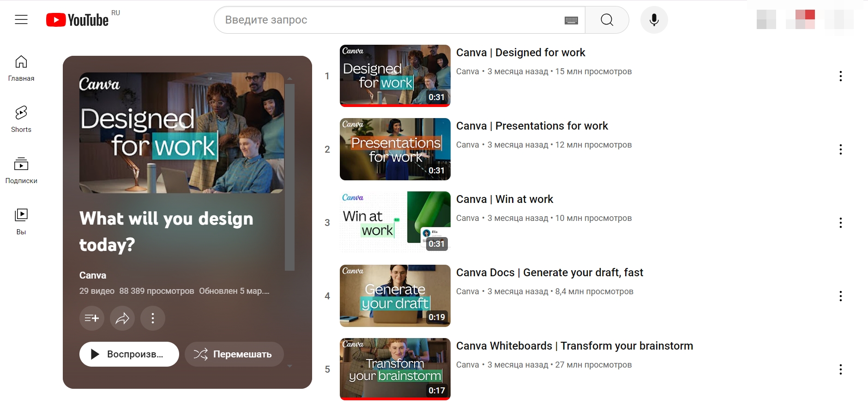Expand menu for Designed for work video

840,76
